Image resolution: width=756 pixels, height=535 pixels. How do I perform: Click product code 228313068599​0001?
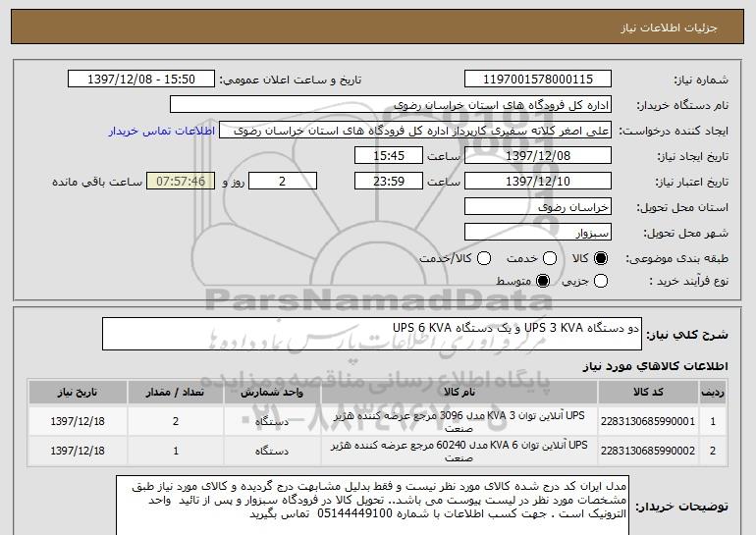648,421
